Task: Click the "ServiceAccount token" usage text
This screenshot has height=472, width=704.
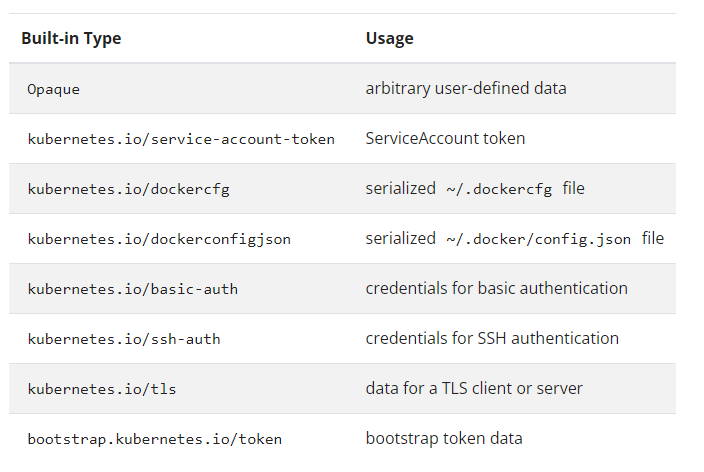Action: [445, 138]
